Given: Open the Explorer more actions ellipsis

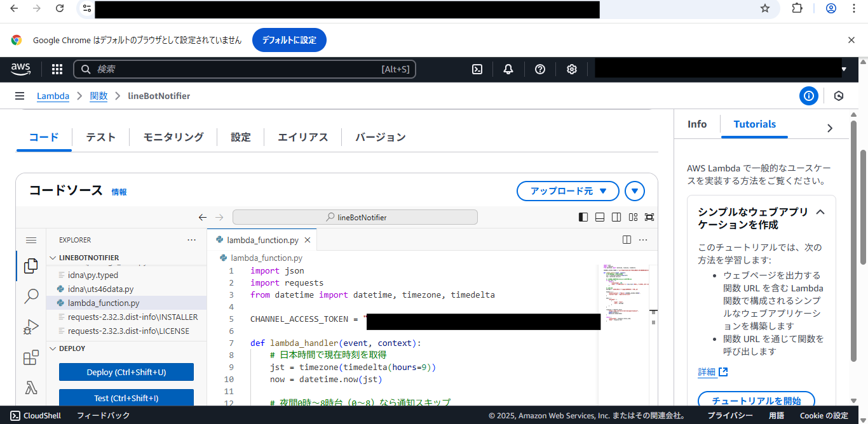Looking at the screenshot, I should tap(192, 240).
